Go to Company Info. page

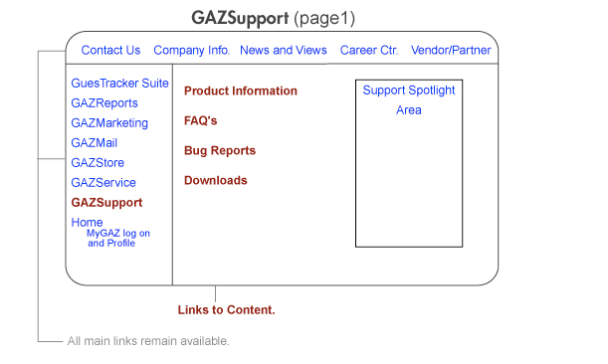tap(191, 51)
